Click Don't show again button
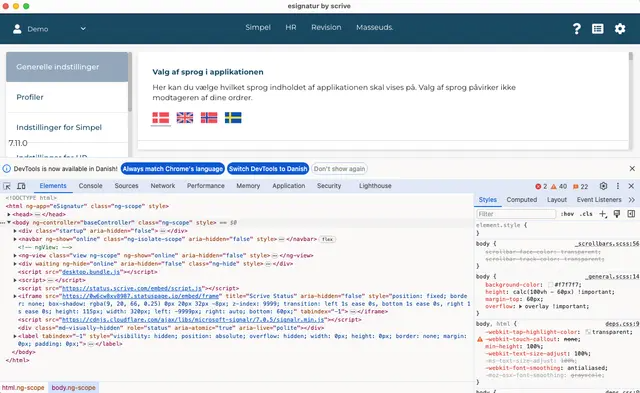The image size is (640, 393). click(339, 169)
